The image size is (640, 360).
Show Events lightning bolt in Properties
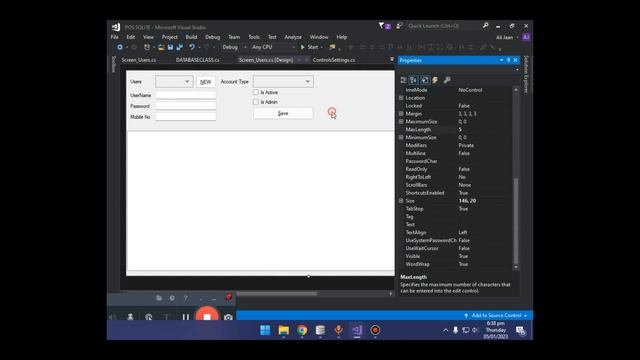click(x=435, y=80)
